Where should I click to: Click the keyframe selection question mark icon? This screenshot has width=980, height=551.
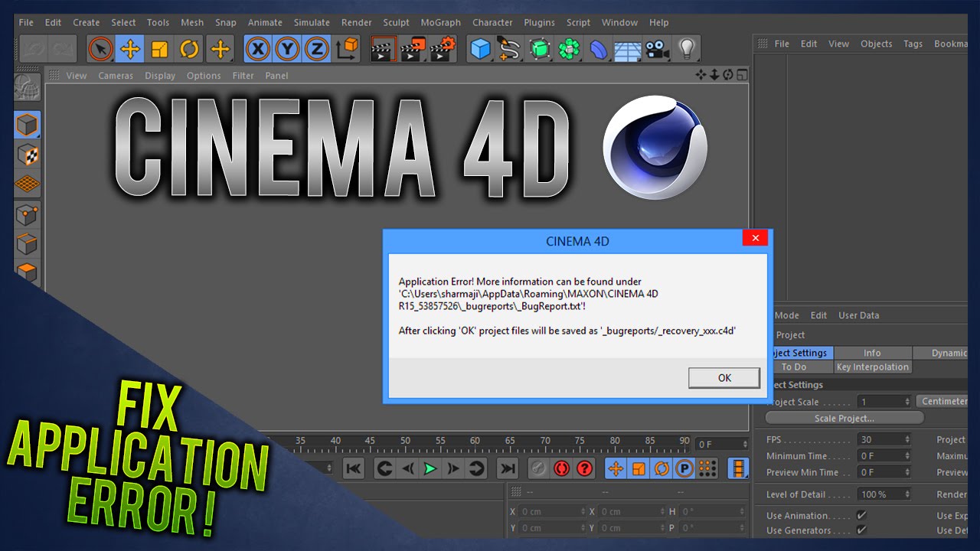coord(585,468)
